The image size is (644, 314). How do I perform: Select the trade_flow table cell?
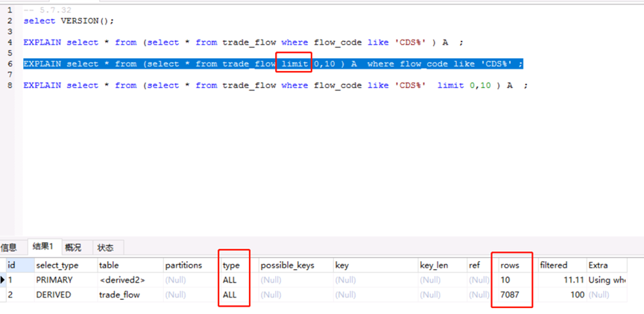tap(130, 295)
